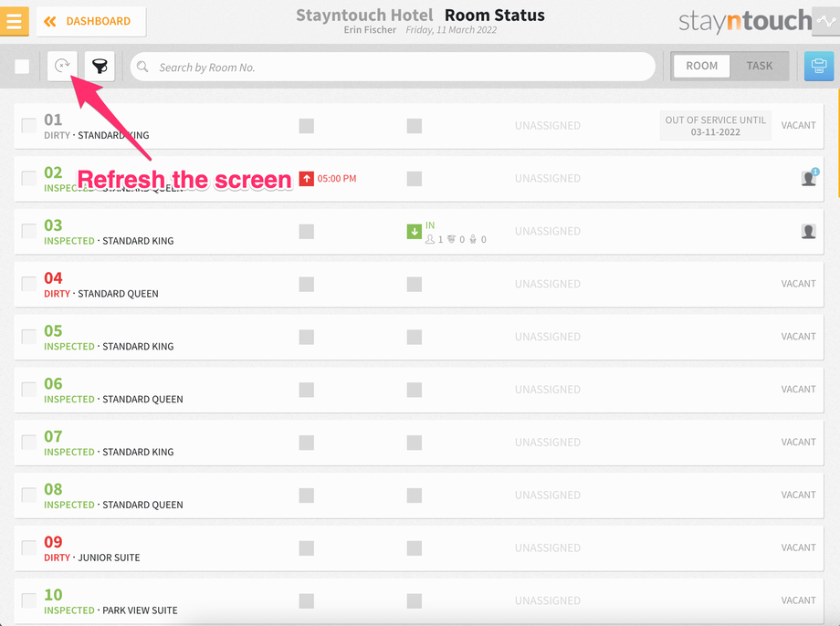This screenshot has width=840, height=626.
Task: Click 05:00 PM departure time
Action: pos(336,179)
